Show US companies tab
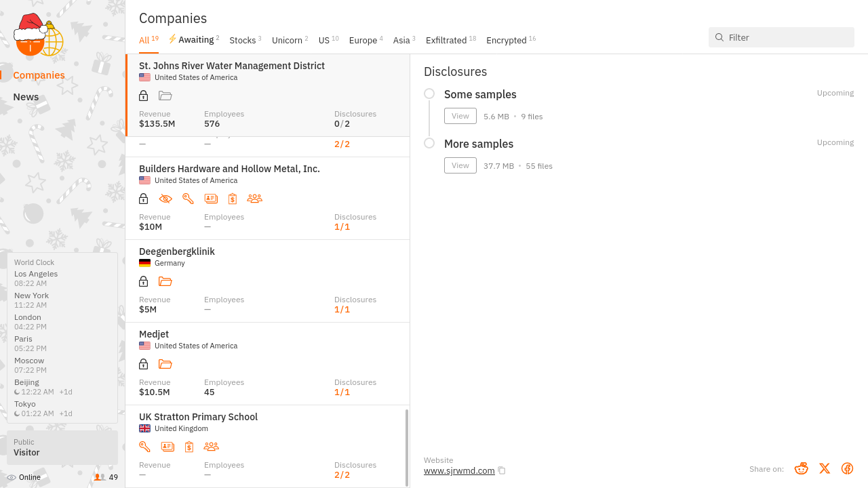 [x=329, y=40]
